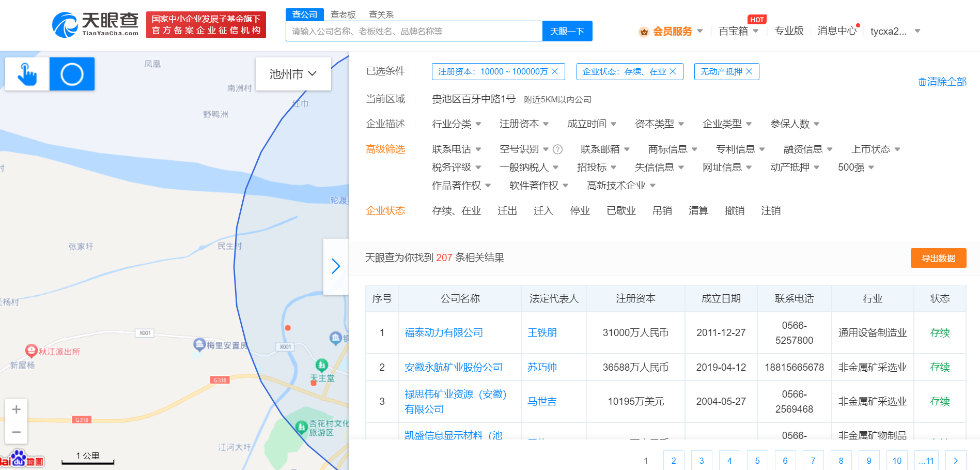Screen dimensions: 980x470
Task: Click the 导出数据 export button
Action: (939, 258)
